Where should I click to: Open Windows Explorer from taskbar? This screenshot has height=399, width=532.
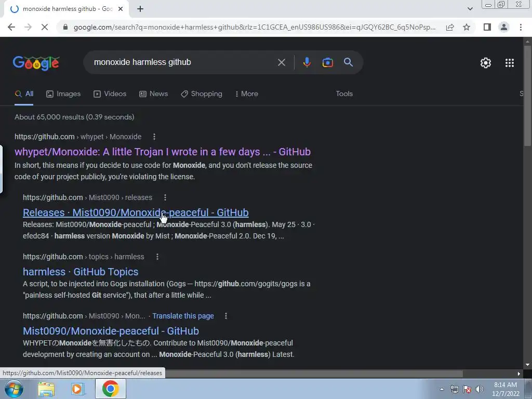[x=46, y=389]
